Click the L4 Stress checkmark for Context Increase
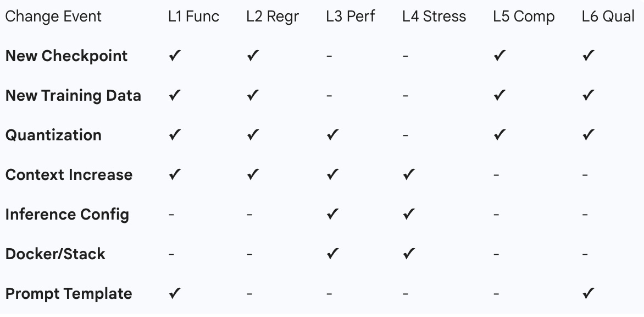This screenshot has height=317, width=644. (409, 174)
